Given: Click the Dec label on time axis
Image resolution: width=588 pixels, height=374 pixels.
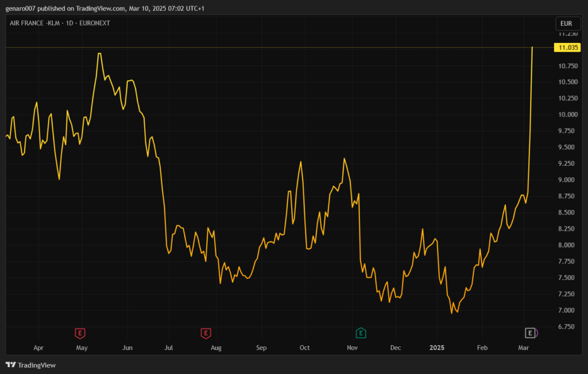Looking at the screenshot, I should pos(395,348).
